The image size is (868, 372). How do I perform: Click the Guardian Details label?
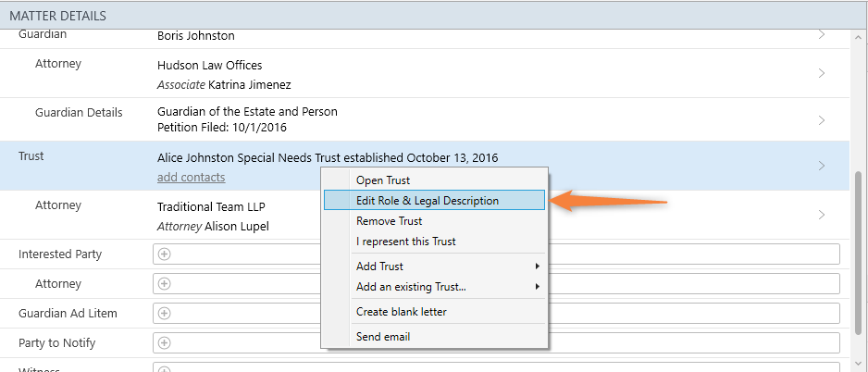[80, 112]
